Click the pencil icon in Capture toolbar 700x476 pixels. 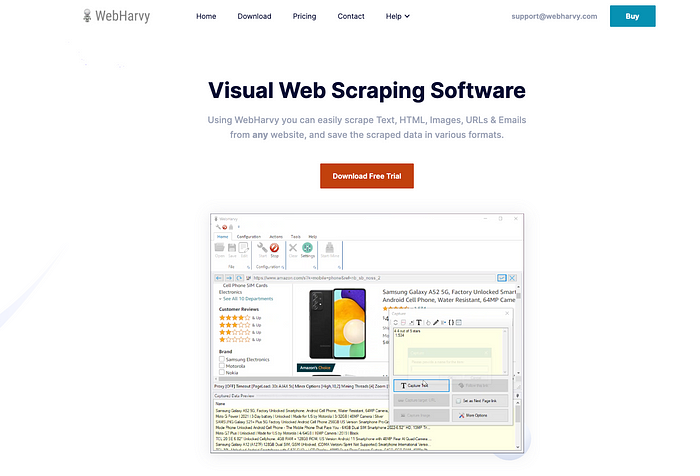pos(436,322)
